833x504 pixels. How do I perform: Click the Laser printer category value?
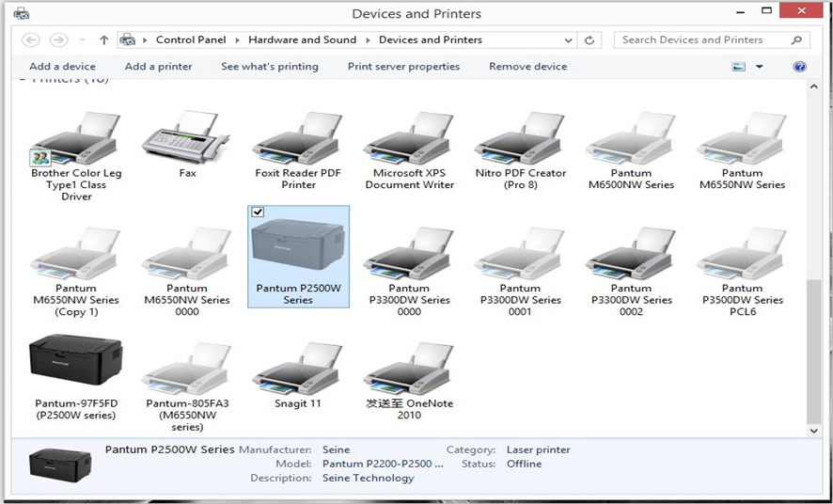coord(538,449)
